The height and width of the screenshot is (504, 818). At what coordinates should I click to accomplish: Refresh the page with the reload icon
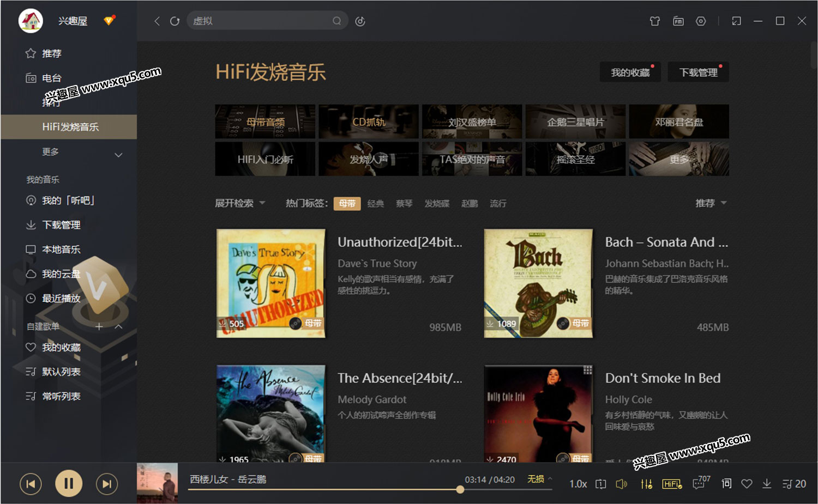pos(175,21)
